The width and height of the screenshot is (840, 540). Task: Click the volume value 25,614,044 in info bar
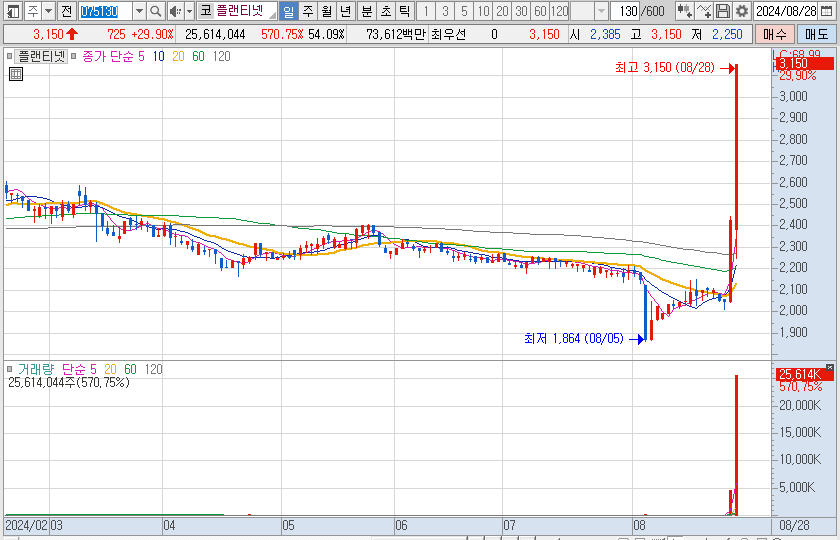pos(215,35)
